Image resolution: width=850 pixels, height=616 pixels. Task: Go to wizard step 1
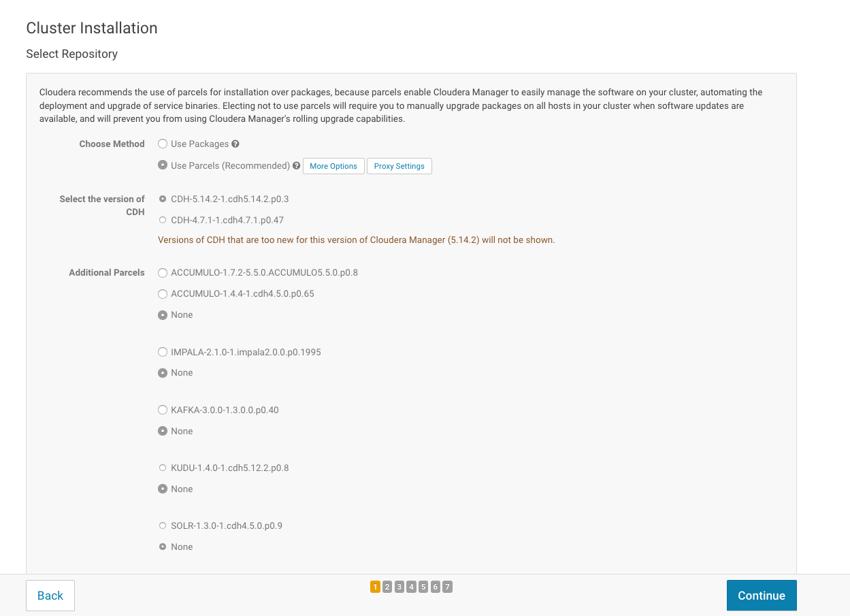click(x=376, y=587)
